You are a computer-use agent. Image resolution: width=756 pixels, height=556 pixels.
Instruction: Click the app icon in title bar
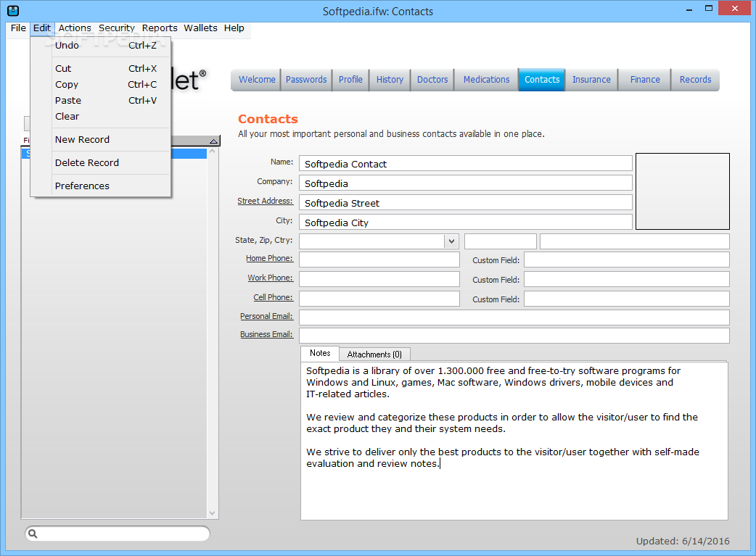13,10
